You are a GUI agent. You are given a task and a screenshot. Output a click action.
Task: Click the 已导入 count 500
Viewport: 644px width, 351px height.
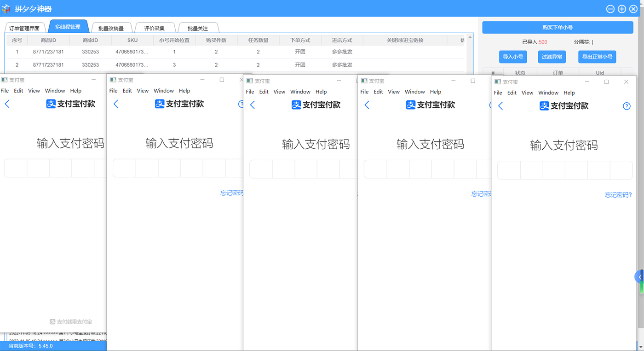tap(543, 42)
